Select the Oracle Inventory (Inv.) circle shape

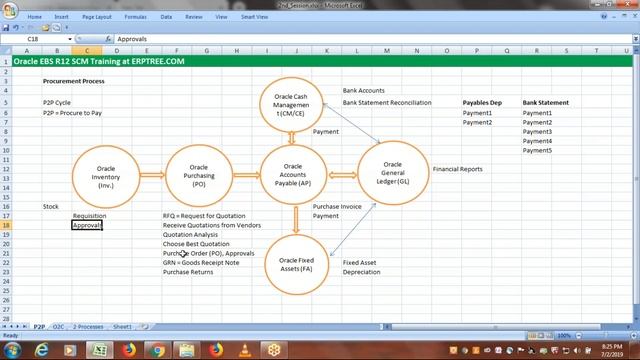coord(106,177)
